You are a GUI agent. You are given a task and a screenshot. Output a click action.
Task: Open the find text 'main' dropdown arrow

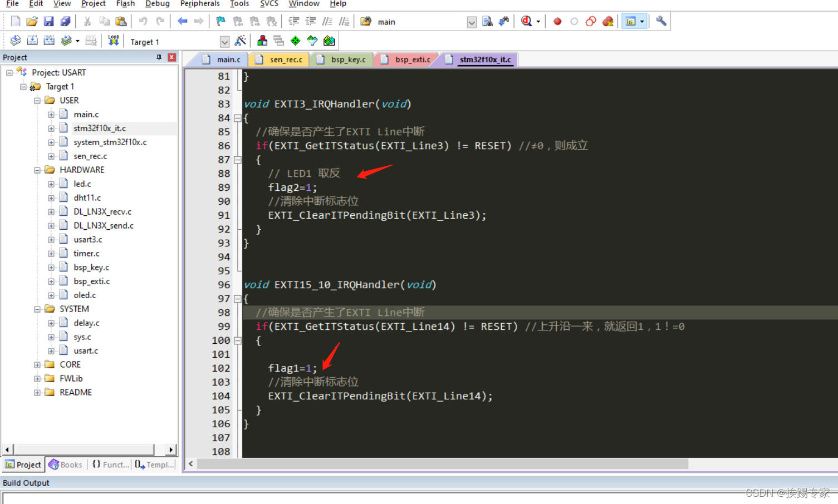[472, 22]
